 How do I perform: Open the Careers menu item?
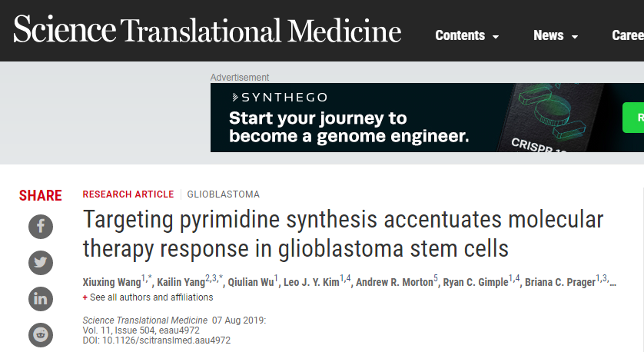[x=628, y=35]
